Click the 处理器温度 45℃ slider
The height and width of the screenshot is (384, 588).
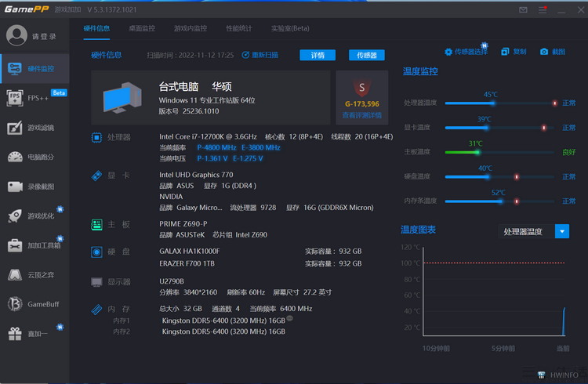point(500,103)
